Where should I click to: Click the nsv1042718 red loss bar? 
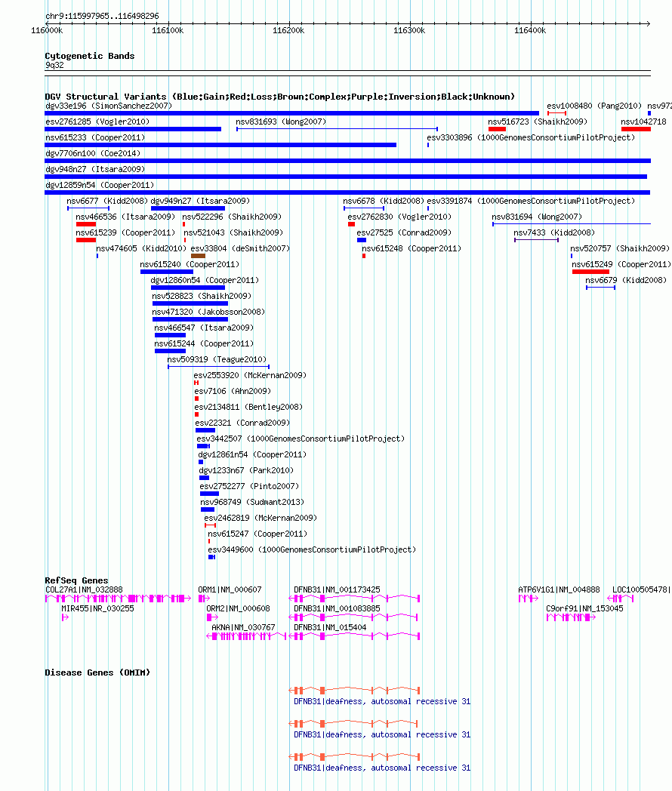point(636,129)
